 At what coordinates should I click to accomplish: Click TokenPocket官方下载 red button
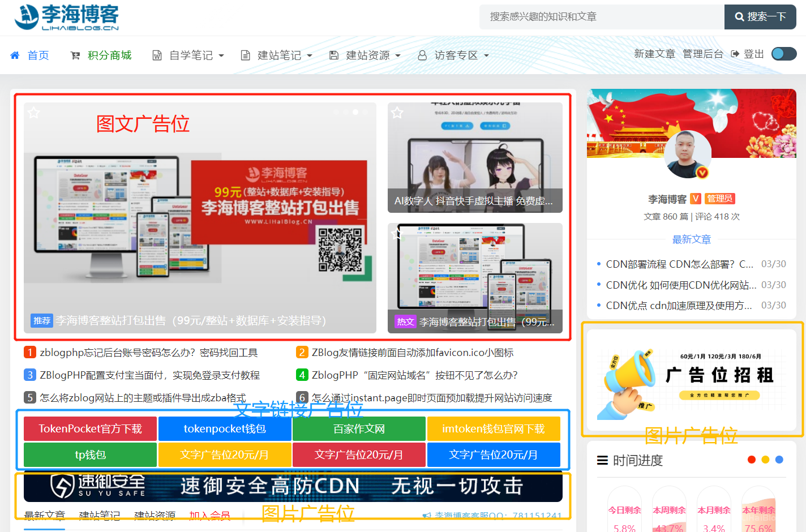(90, 428)
